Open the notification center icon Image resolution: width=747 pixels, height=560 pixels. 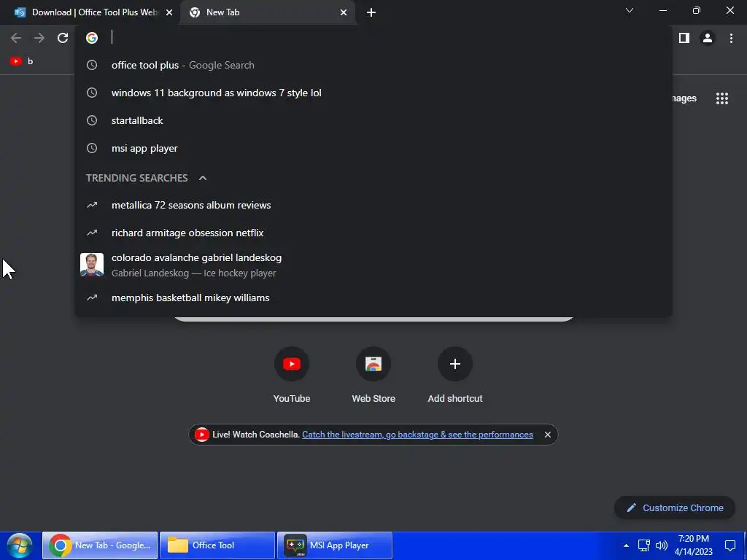pos(730,545)
